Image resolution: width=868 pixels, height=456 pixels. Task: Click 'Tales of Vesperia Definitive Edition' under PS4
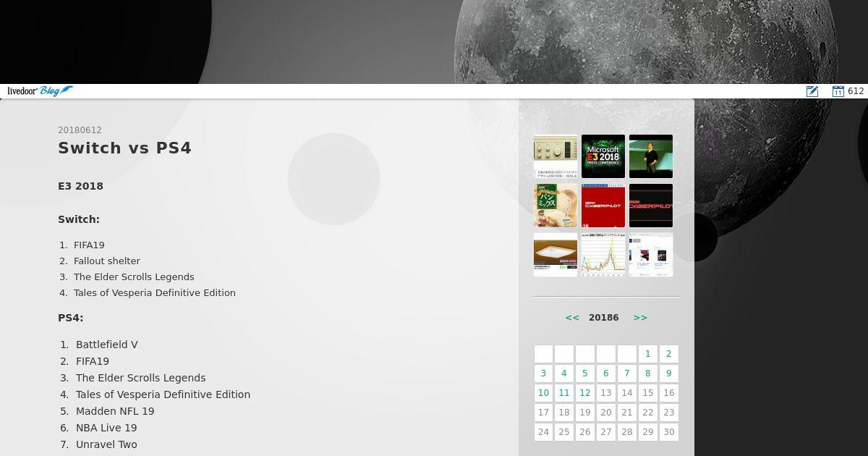(x=163, y=394)
